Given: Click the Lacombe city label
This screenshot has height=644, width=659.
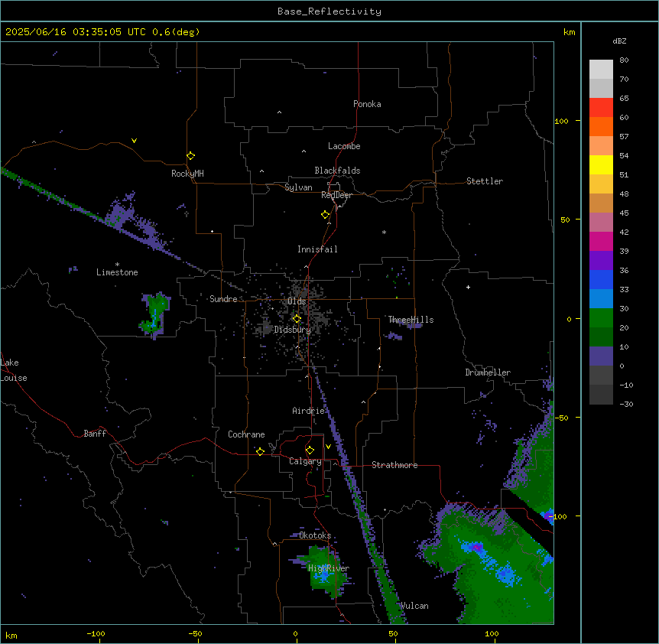Looking at the screenshot, I should pyautogui.click(x=344, y=146).
